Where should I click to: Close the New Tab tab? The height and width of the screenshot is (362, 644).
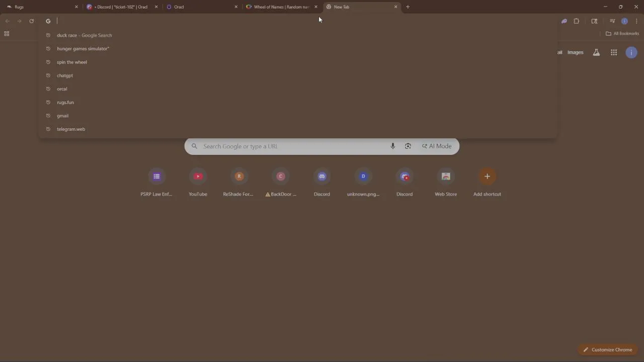pos(395,7)
